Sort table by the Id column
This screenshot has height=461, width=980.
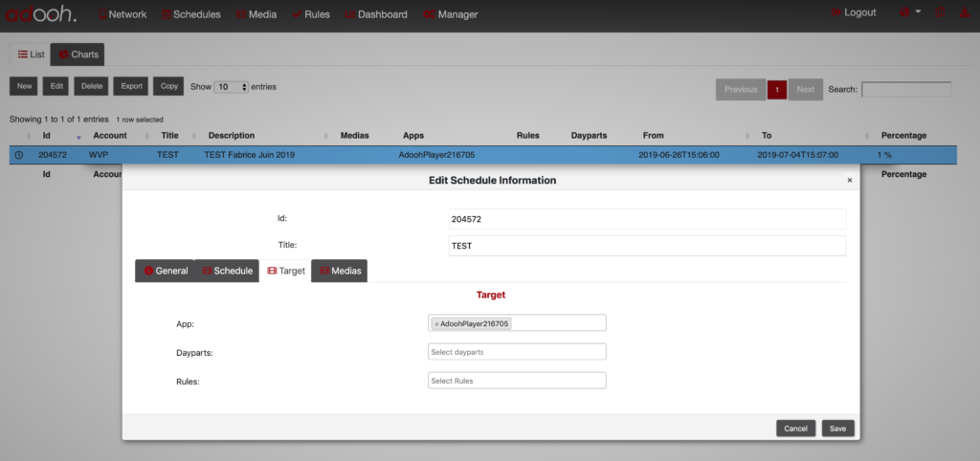pos(46,136)
